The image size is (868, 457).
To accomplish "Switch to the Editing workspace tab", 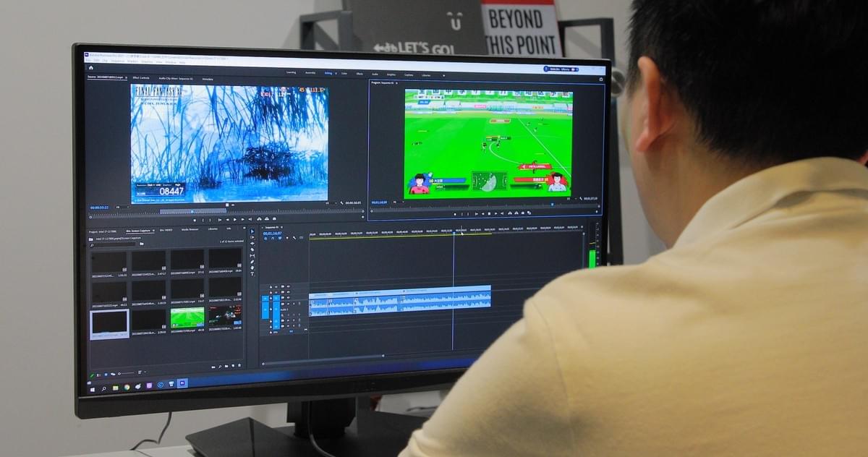I will tap(328, 74).
